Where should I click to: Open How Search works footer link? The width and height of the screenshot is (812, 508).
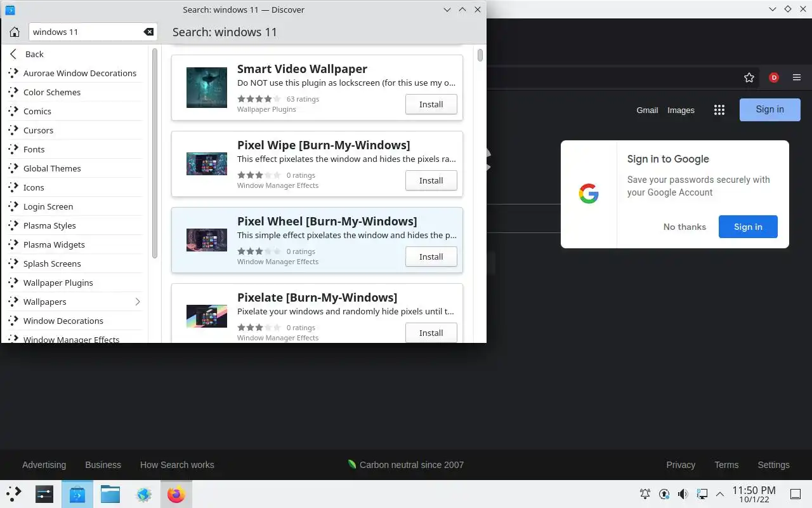[177, 465]
